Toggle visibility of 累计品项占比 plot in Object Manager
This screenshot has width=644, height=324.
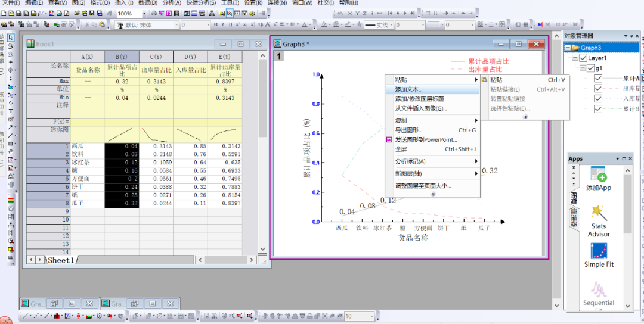pos(598,79)
